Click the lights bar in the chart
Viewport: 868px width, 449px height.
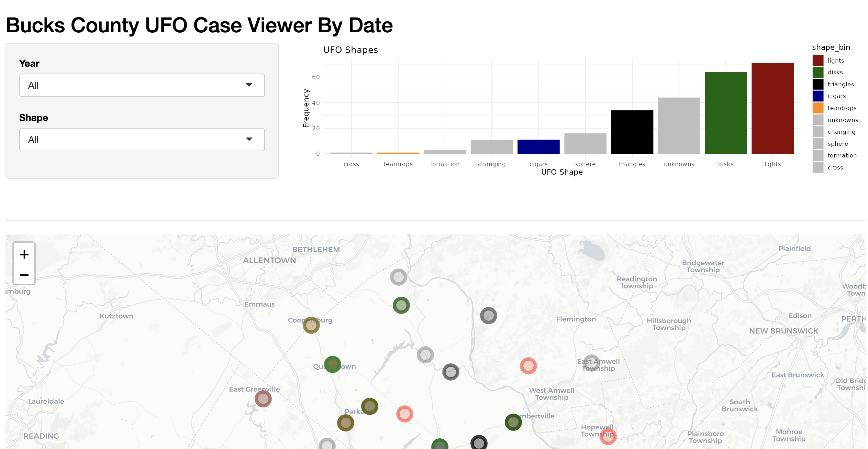tap(772, 108)
